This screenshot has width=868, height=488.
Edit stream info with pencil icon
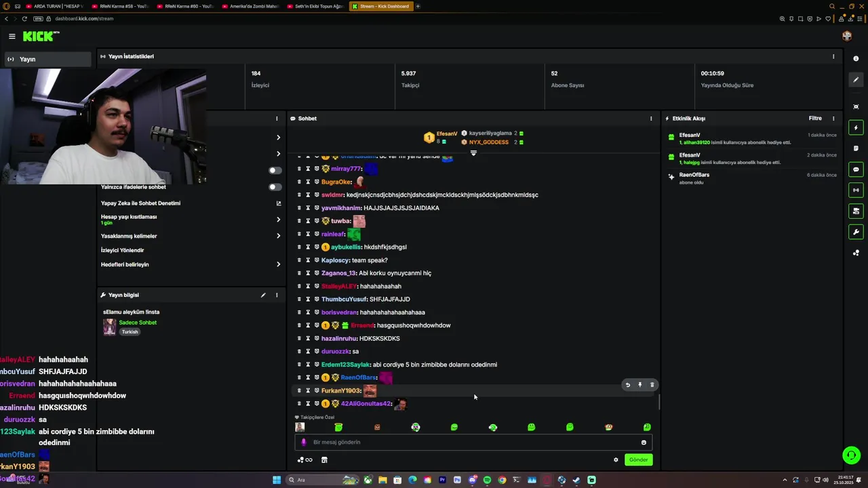263,296
